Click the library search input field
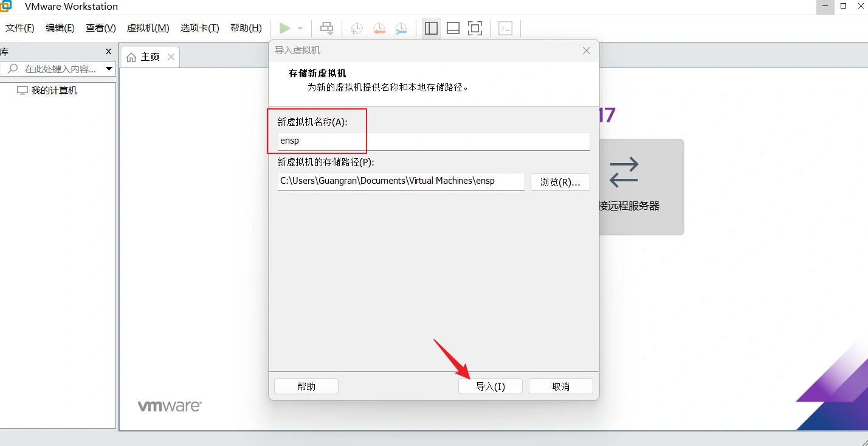 tap(58, 69)
